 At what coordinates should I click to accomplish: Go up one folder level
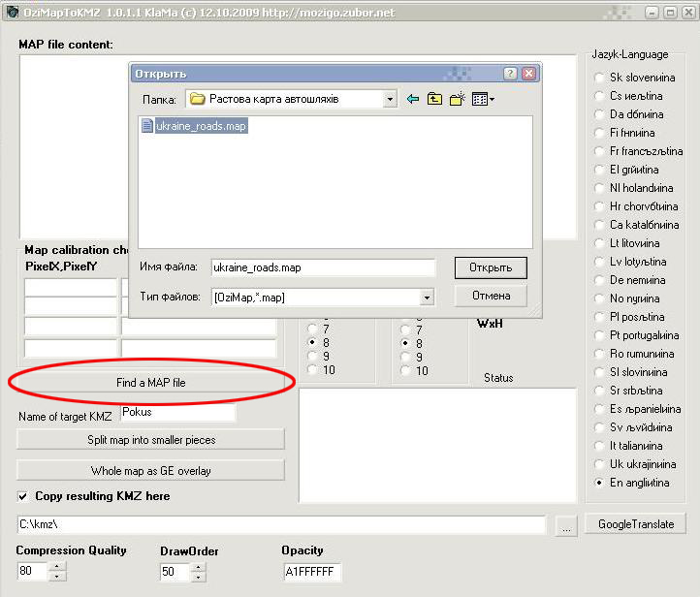(x=434, y=99)
